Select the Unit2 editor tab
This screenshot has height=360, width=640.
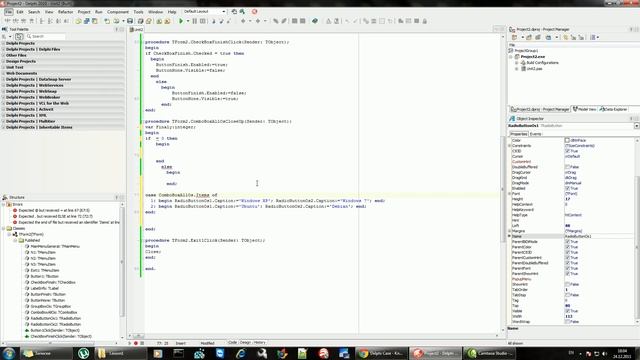[x=137, y=29]
